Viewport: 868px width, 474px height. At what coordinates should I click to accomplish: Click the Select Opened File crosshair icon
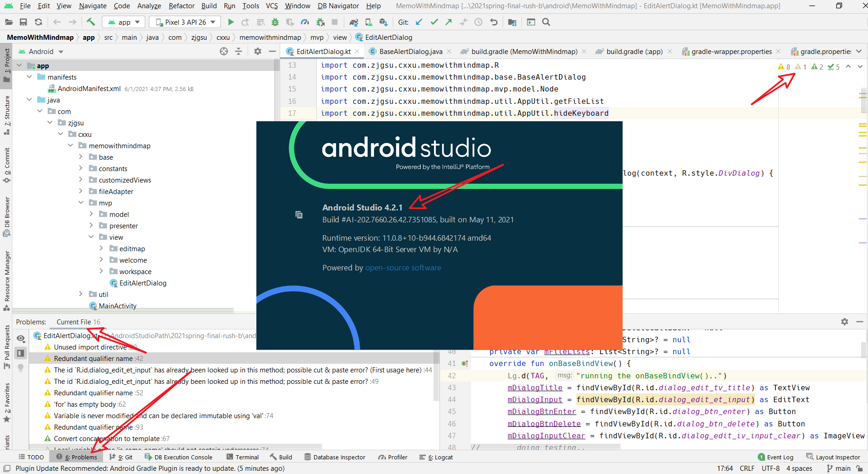224,51
